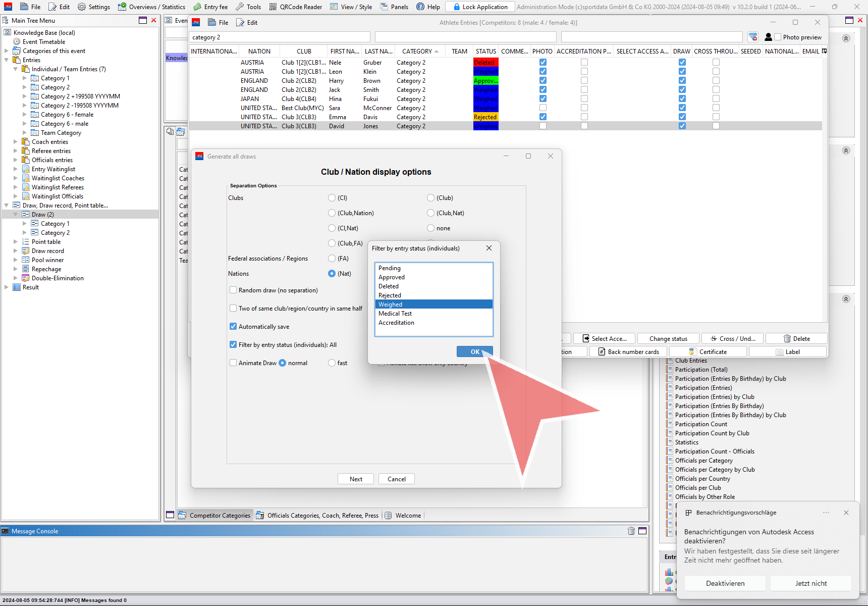Screen dimensions: 868x606
Task: Open the Entry fee tool icon
Action: pos(197,7)
